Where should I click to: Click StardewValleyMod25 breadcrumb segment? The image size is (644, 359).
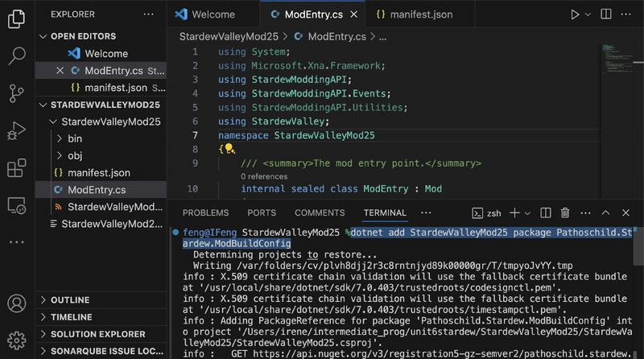click(229, 36)
